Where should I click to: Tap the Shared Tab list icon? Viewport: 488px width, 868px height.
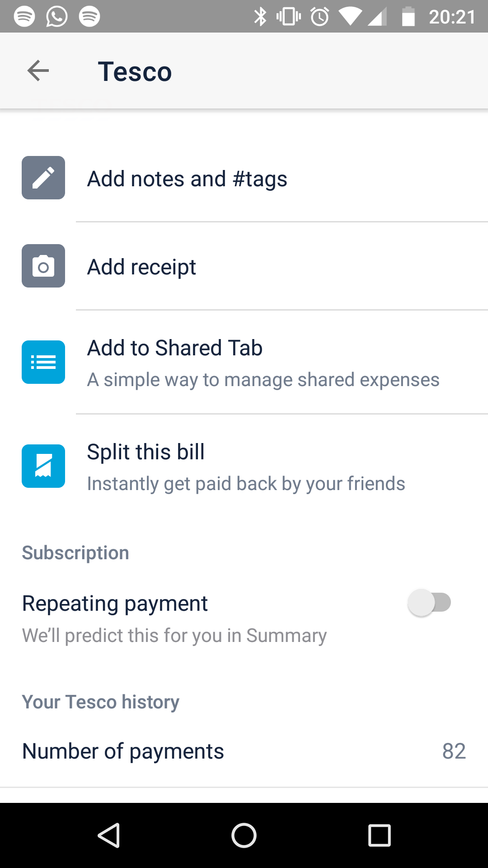tap(43, 362)
